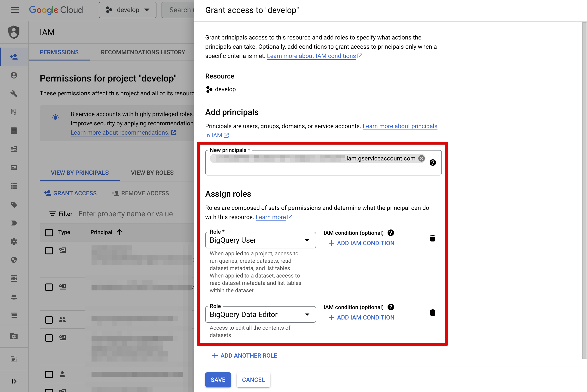The height and width of the screenshot is (392, 587).
Task: Delete the BigQuery User role row
Action: pyautogui.click(x=432, y=238)
